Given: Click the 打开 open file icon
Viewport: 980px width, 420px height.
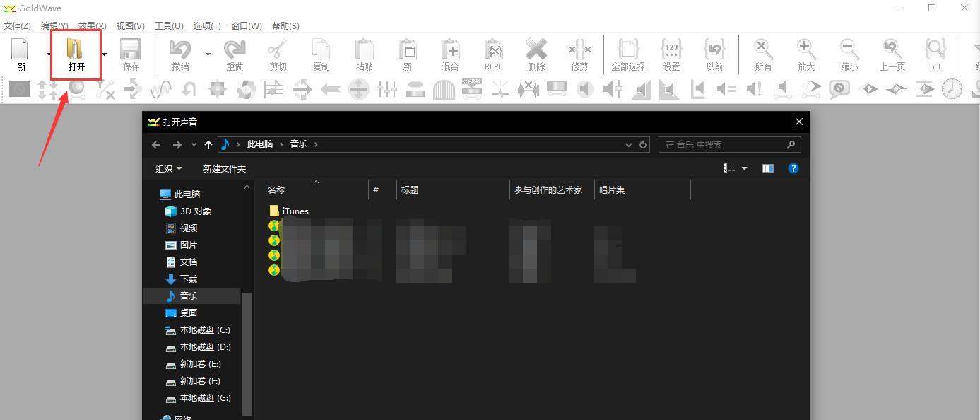Looking at the screenshot, I should click(76, 49).
